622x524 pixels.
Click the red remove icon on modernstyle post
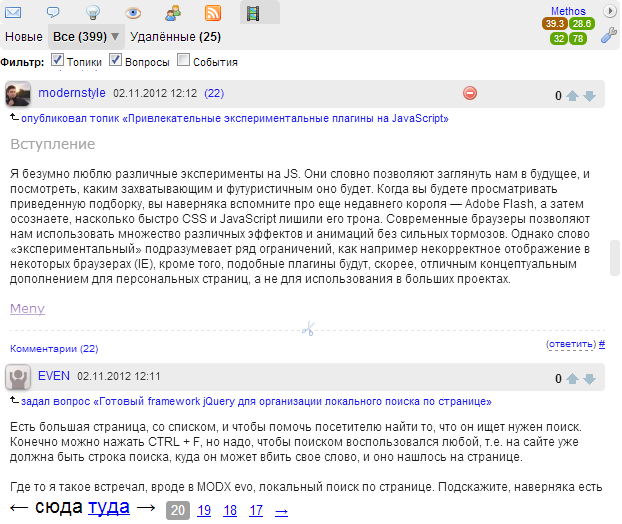470,93
